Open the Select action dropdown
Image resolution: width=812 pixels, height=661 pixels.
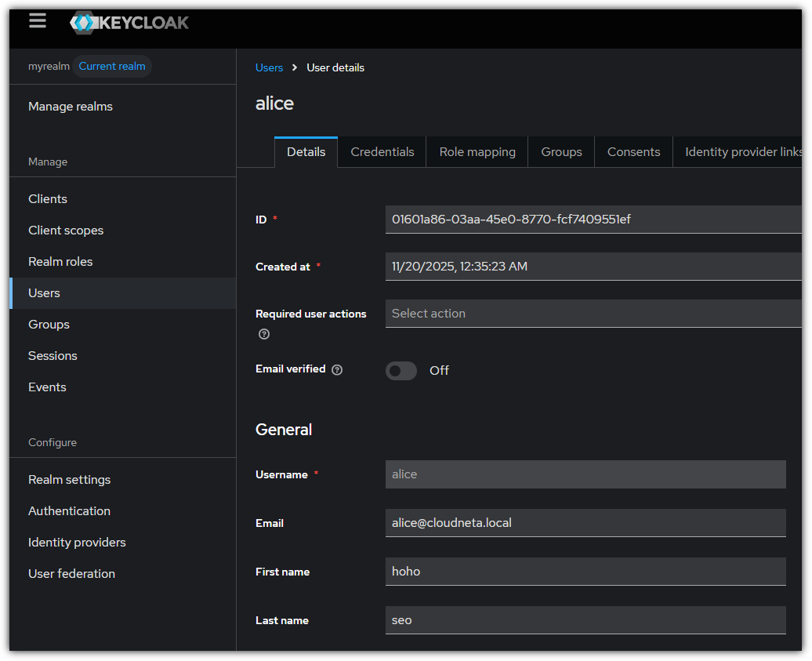(x=593, y=314)
